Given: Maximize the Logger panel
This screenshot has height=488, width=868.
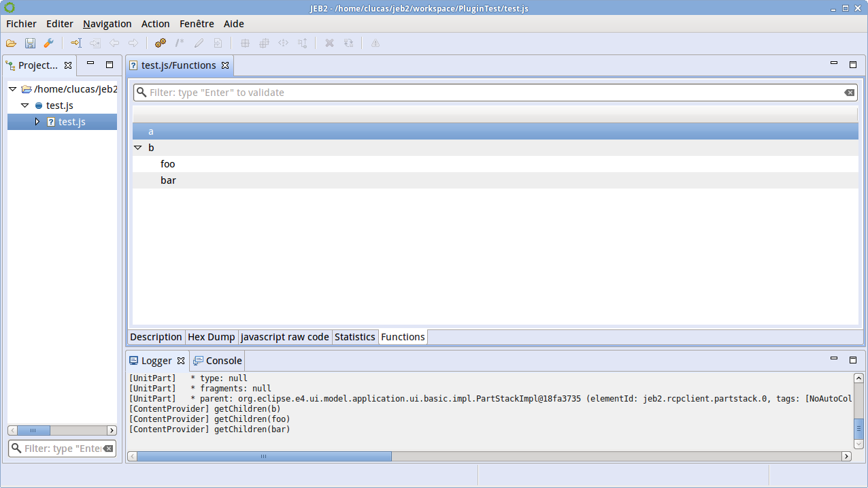Looking at the screenshot, I should 853,359.
